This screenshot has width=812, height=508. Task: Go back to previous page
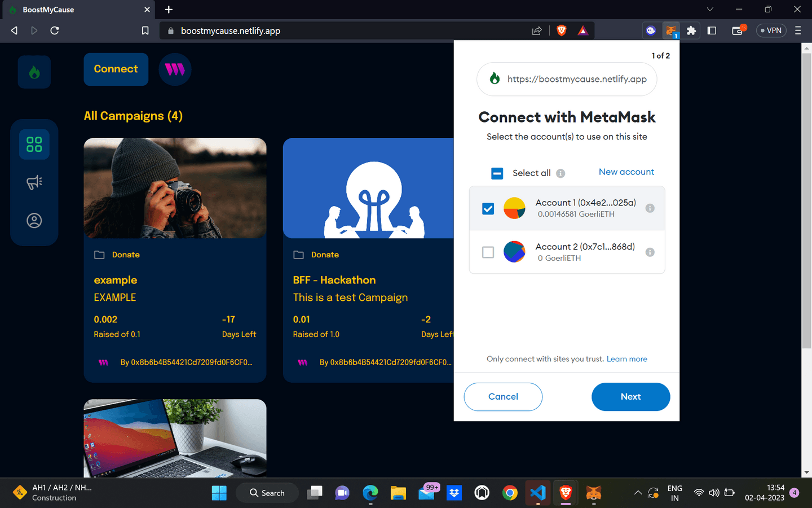click(15, 30)
